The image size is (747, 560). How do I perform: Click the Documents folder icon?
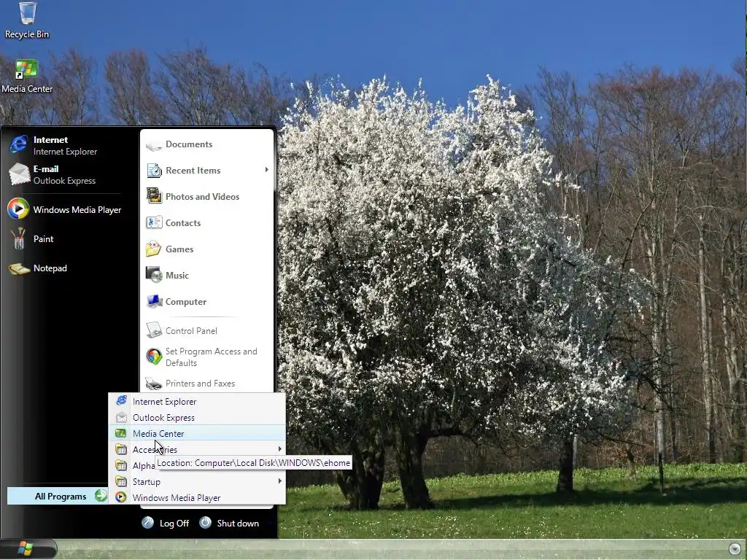click(154, 145)
